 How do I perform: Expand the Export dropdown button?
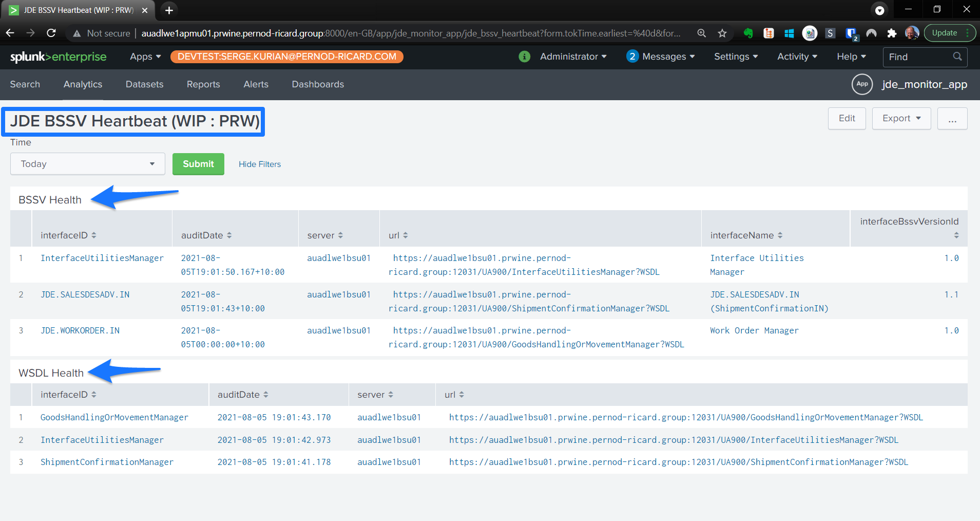901,118
